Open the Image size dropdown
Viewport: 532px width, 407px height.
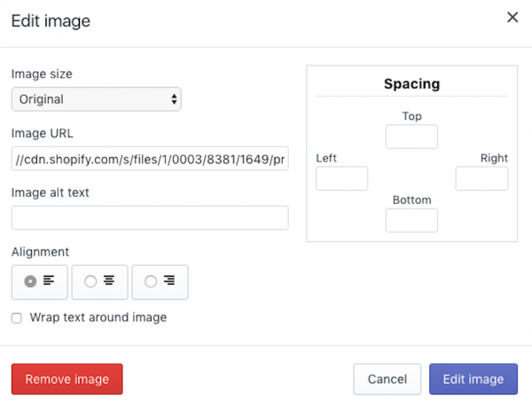tap(96, 99)
